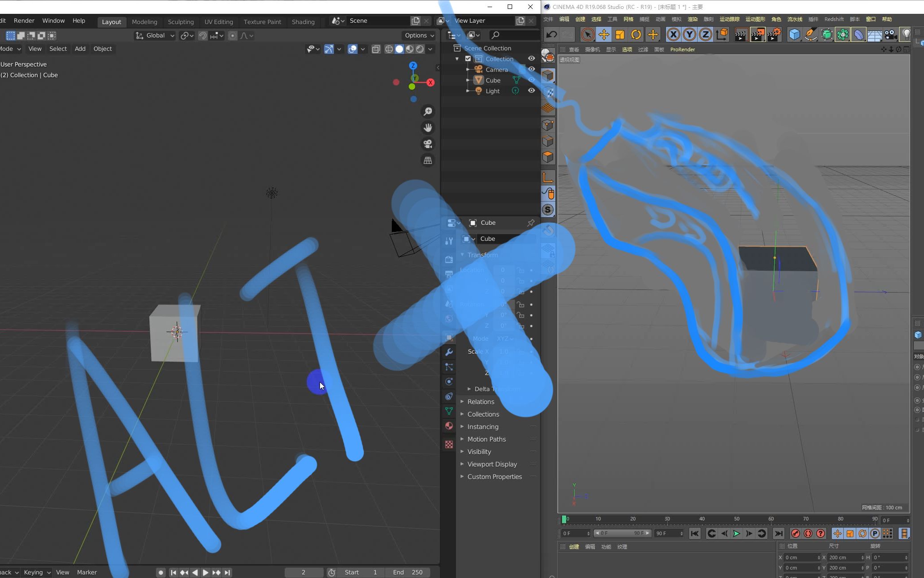Toggle the Y axis lock in Cinema 4D
924x578 pixels.
coord(689,34)
